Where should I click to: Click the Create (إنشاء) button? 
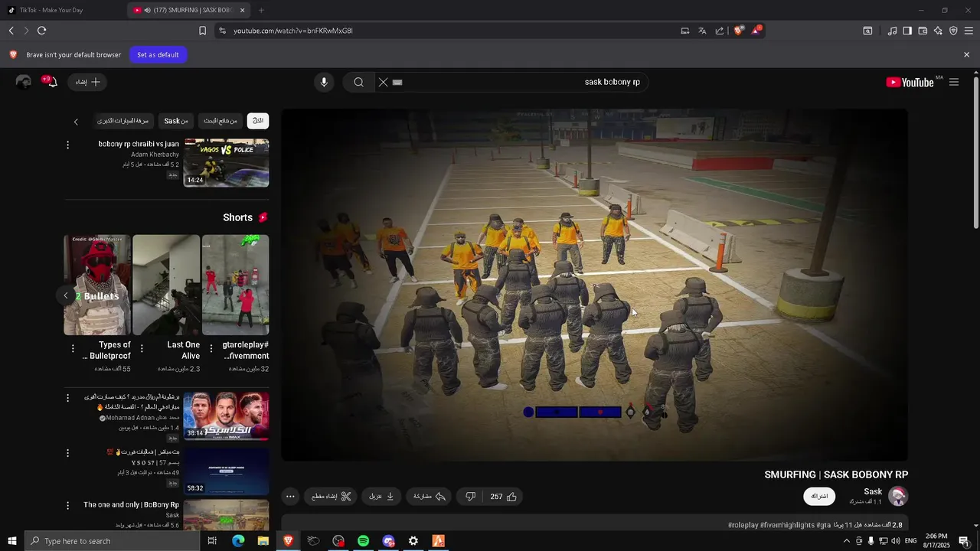[87, 82]
